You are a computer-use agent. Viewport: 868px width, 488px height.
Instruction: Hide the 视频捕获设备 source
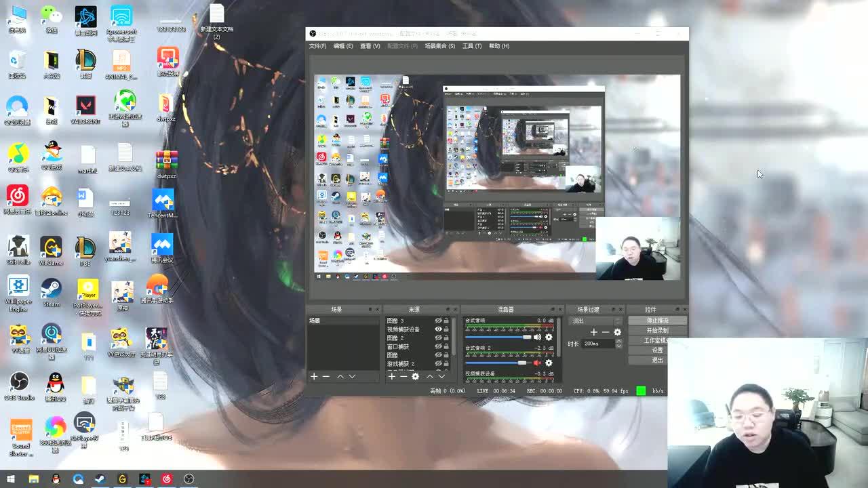(438, 329)
